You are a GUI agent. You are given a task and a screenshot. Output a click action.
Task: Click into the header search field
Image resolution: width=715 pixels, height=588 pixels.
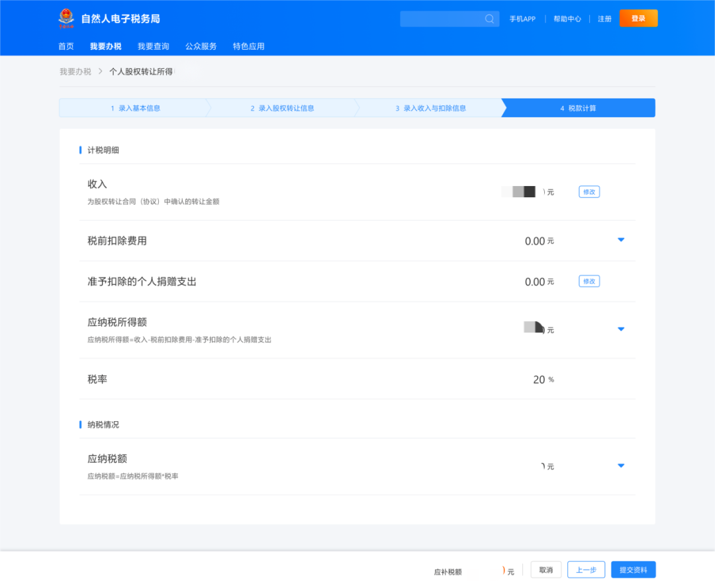441,19
